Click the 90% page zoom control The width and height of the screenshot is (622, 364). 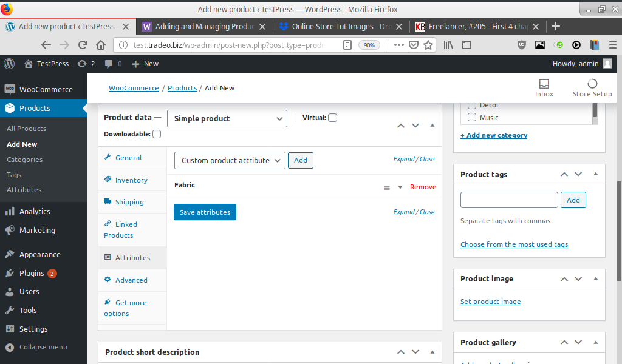[x=369, y=45]
